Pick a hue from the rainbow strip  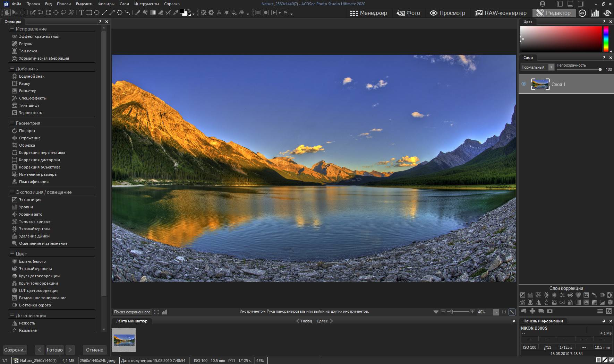[606, 39]
